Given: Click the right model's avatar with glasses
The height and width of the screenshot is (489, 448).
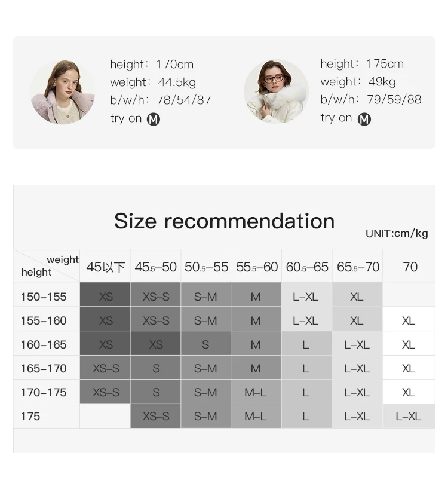Looking at the screenshot, I should click(275, 91).
